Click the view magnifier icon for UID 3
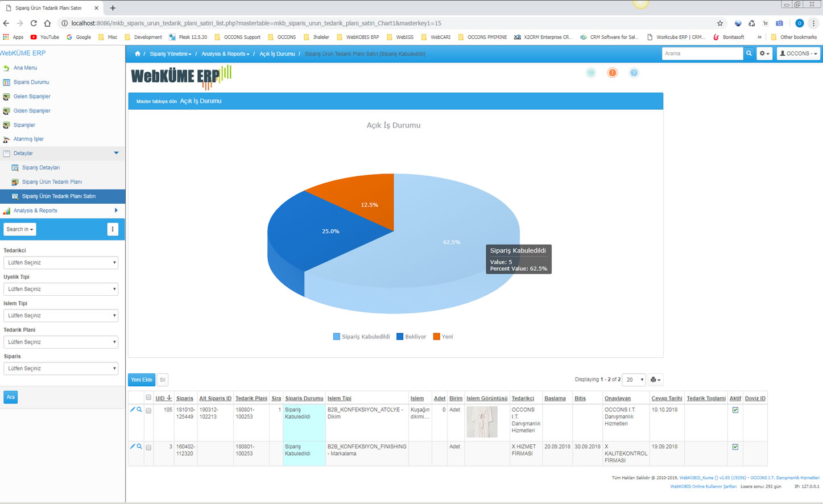The width and height of the screenshot is (823, 504). pos(139,447)
